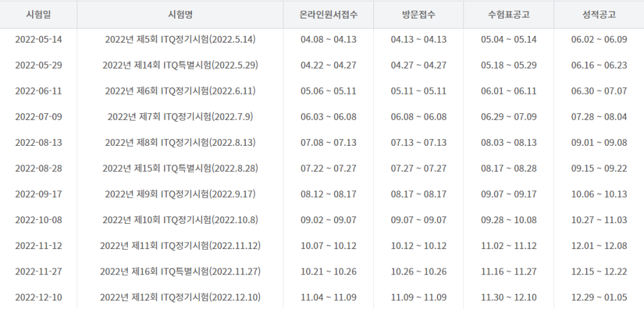Click admission ticket notice 06.29 ~ 07.09

509,117
